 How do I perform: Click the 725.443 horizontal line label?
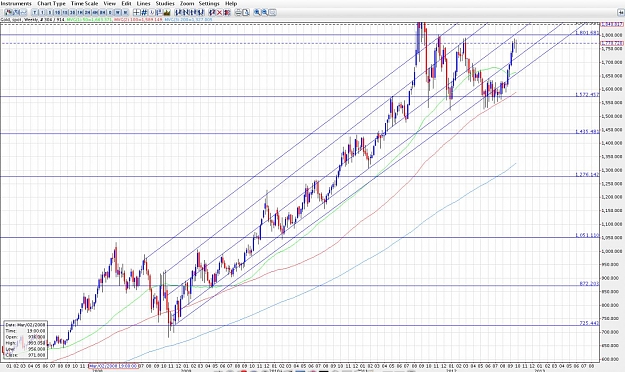(x=589, y=323)
